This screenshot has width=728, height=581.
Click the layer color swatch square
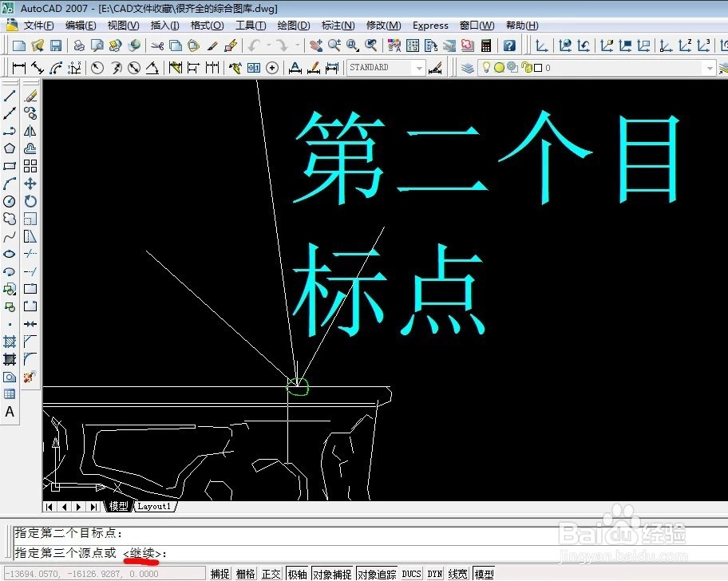coord(538,68)
